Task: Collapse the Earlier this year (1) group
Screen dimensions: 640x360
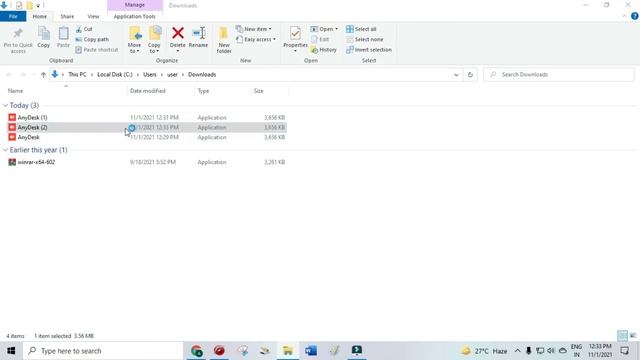Action: click(5, 150)
